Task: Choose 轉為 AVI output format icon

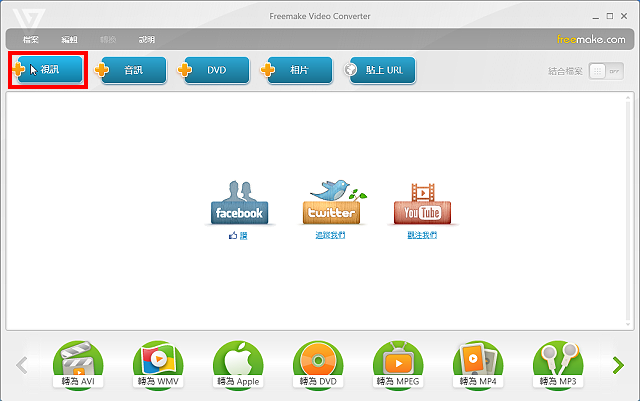Action: click(78, 365)
